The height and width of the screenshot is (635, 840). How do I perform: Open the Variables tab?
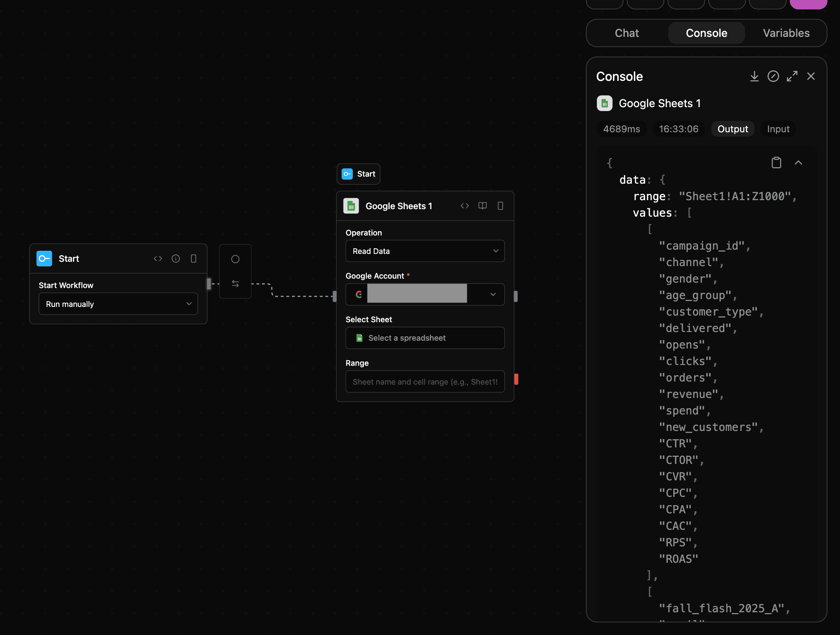click(786, 33)
